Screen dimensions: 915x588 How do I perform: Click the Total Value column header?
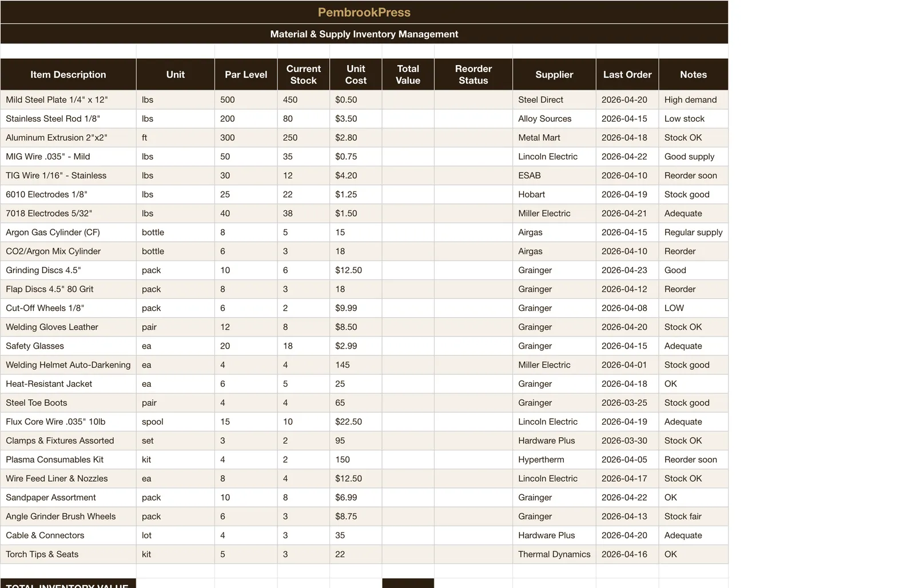[x=408, y=74]
